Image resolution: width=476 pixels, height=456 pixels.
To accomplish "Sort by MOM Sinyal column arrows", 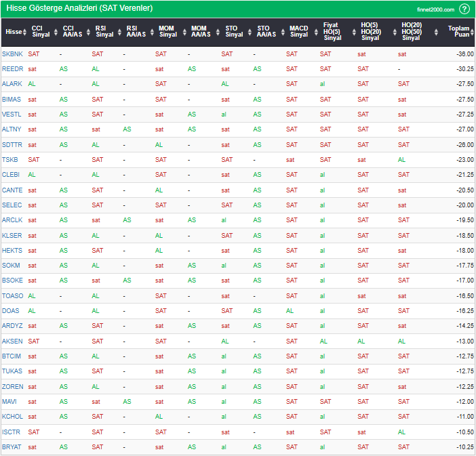I will (x=184, y=32).
